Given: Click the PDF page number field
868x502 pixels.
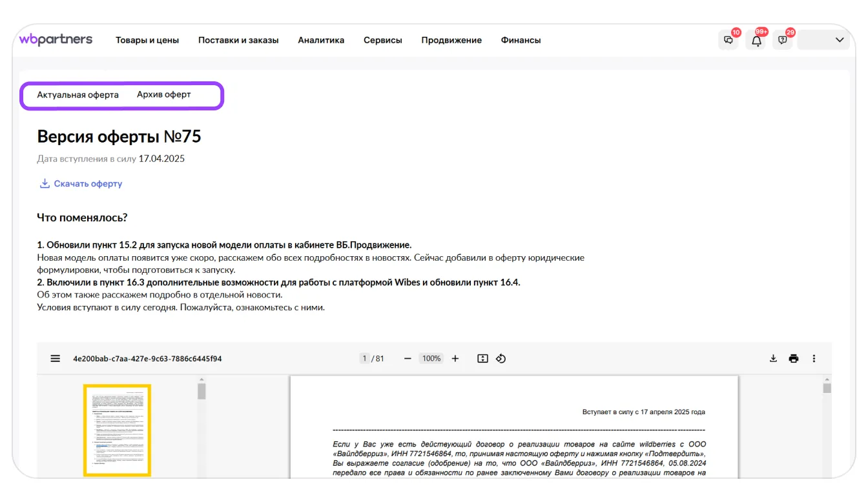Looking at the screenshot, I should pos(364,359).
